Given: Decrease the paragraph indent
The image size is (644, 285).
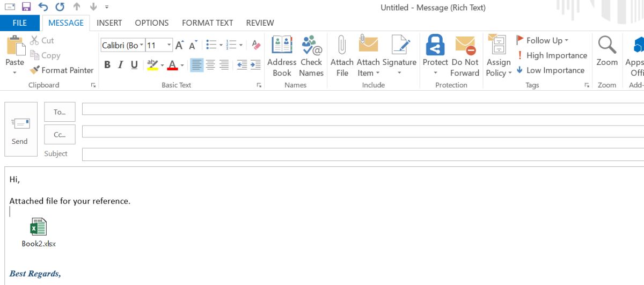Looking at the screenshot, I should pos(242,65).
